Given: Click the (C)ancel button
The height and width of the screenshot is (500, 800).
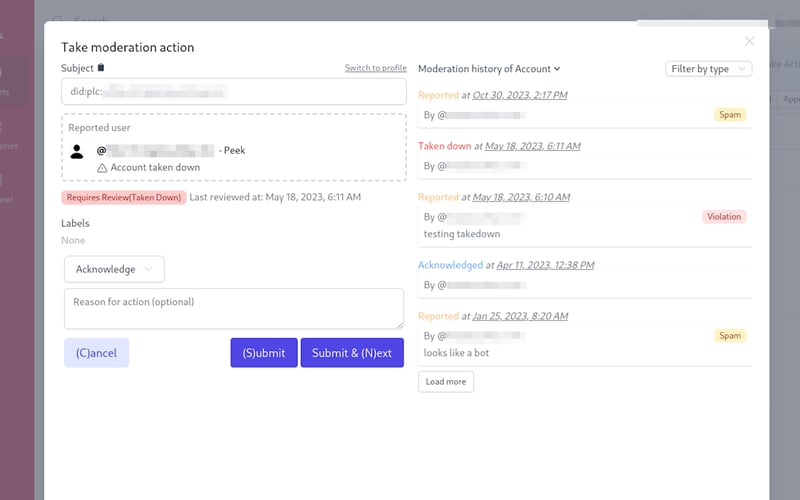Looking at the screenshot, I should pos(96,353).
